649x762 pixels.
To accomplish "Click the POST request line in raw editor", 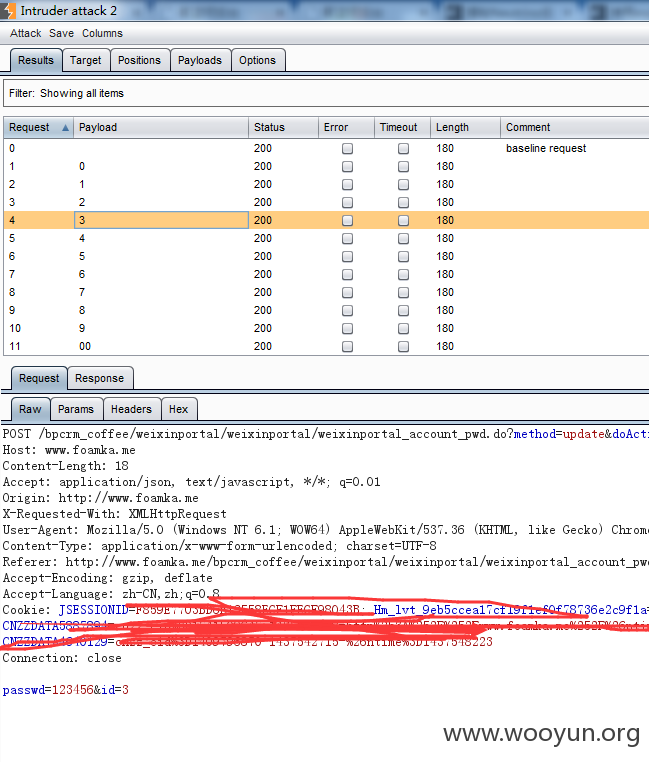I will [x=325, y=434].
